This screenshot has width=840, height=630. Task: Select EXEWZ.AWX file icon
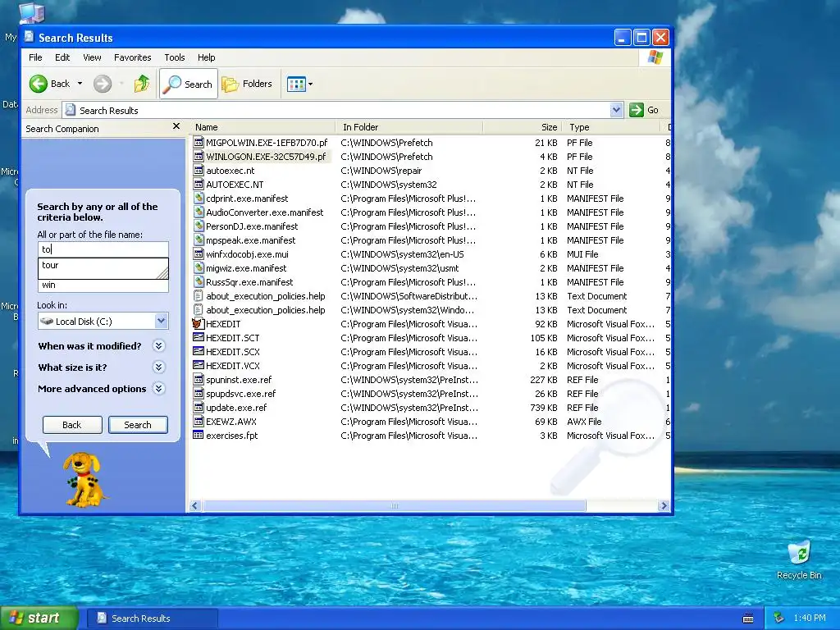point(199,421)
